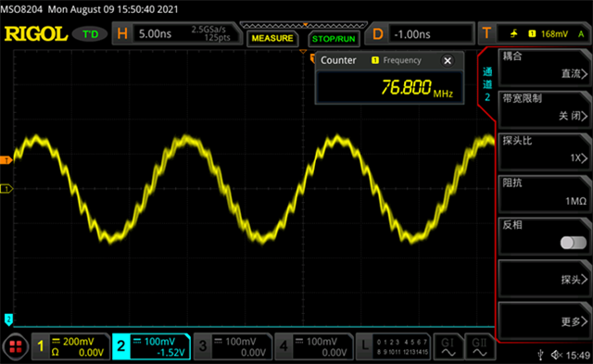The height and width of the screenshot is (364, 593).
Task: Open the red four-square function navigation icon
Action: click(x=16, y=346)
